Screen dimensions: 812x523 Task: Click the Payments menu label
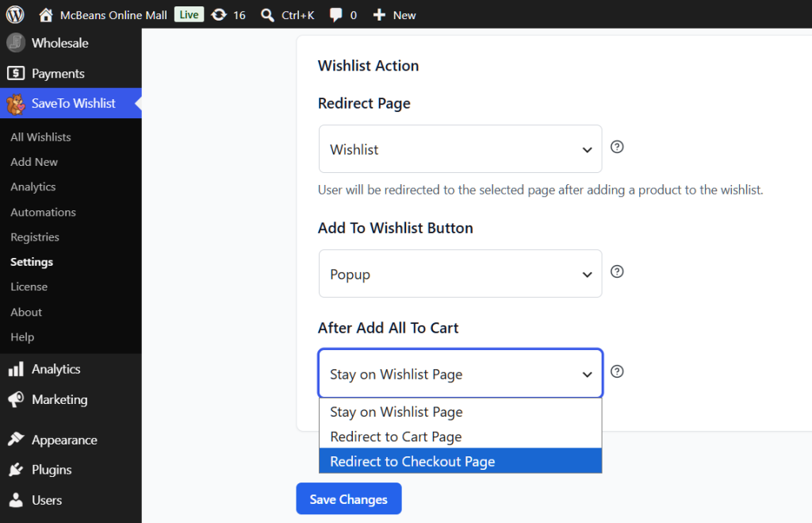(58, 74)
